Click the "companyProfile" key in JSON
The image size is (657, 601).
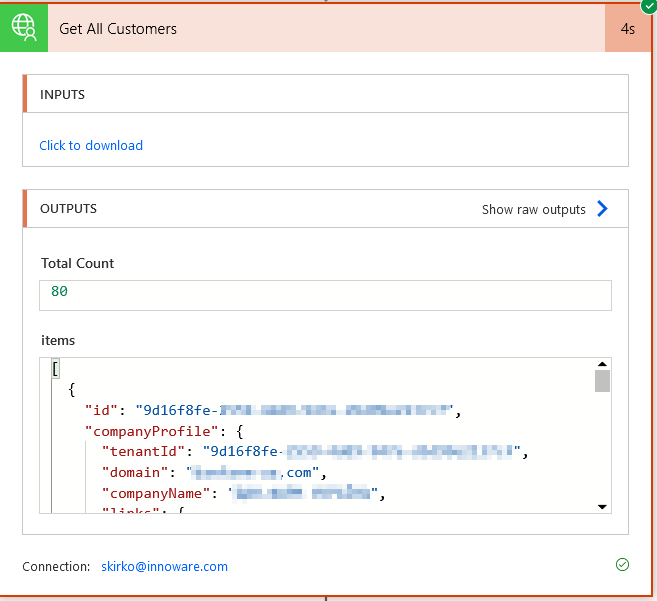point(152,431)
